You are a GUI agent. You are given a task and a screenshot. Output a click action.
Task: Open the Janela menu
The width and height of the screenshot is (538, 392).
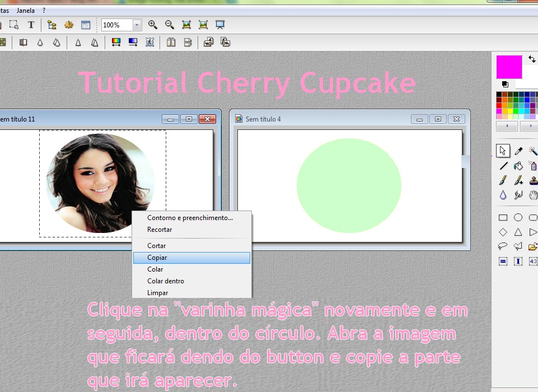pos(25,11)
